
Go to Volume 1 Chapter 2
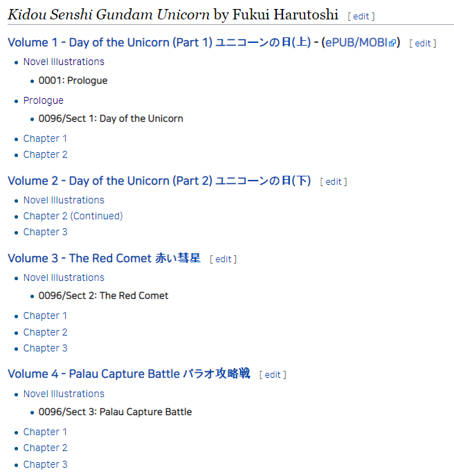pos(45,154)
